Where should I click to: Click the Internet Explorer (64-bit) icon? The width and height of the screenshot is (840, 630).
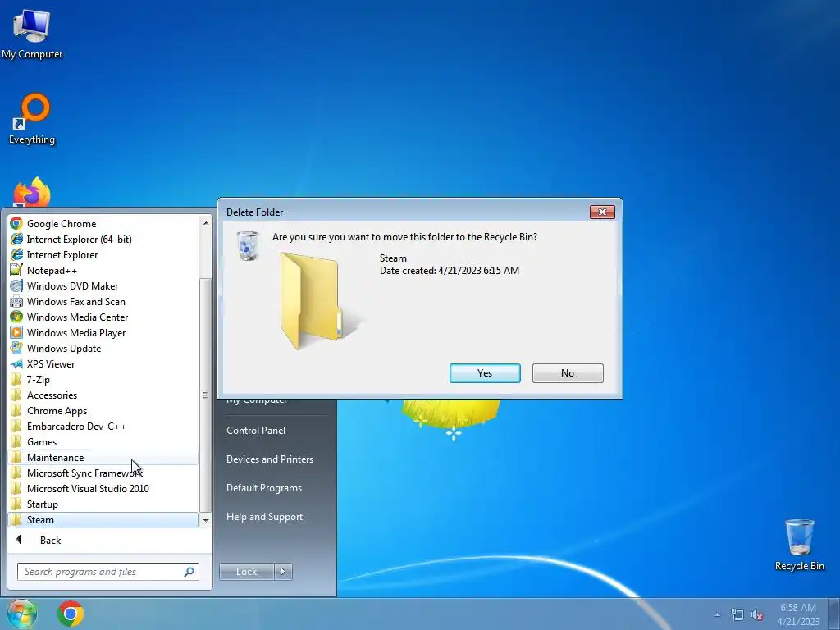tap(16, 239)
